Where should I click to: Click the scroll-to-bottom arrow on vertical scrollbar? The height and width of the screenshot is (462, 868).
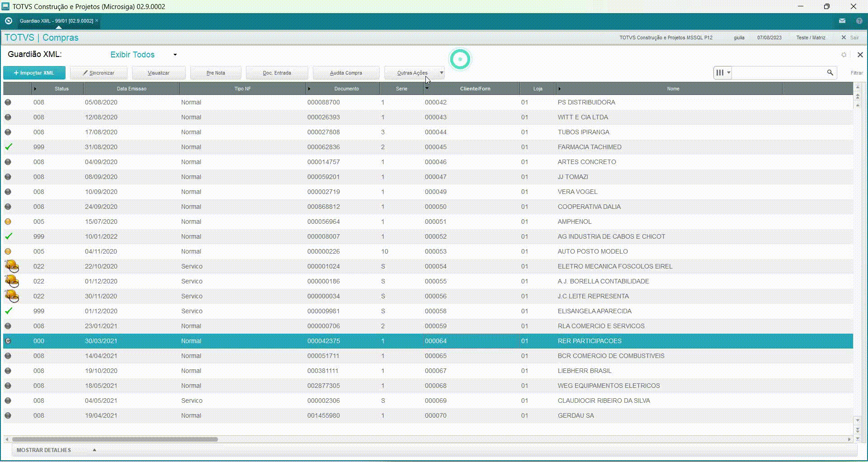(858, 438)
